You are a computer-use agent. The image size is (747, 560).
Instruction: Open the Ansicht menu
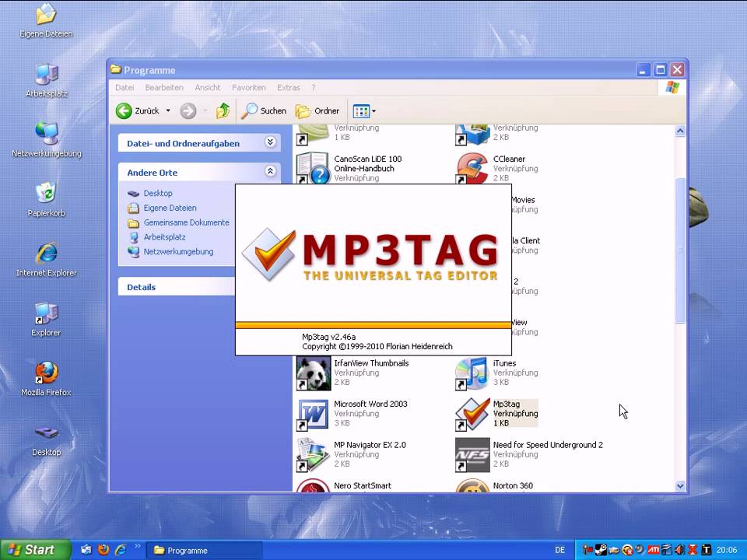point(207,88)
